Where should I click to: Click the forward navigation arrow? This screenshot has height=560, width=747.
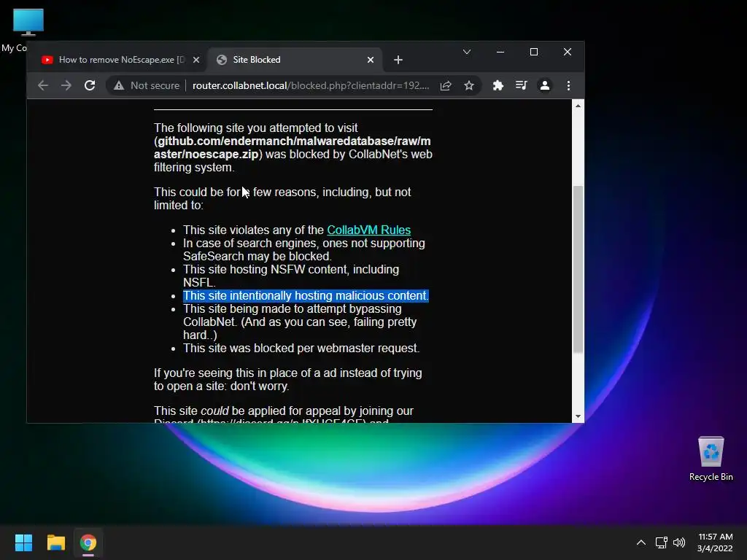[x=66, y=86]
